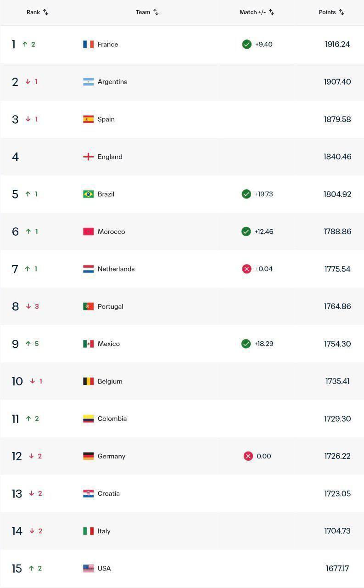Click Morocco flag icon
Image resolution: width=364 pixels, height=588 pixels.
[88, 232]
